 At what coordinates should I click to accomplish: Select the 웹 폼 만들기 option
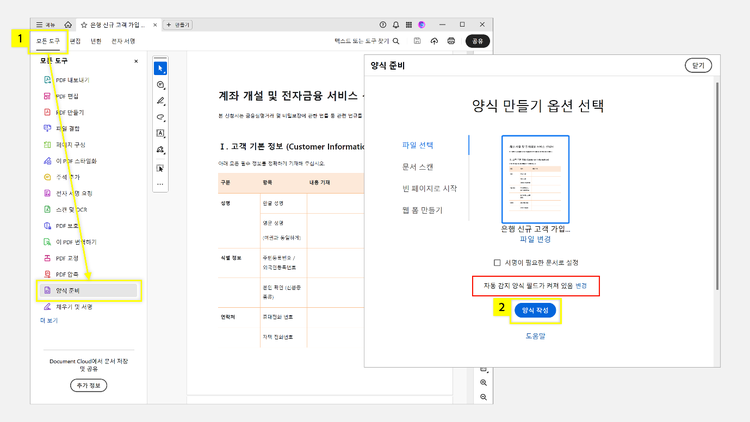(422, 210)
